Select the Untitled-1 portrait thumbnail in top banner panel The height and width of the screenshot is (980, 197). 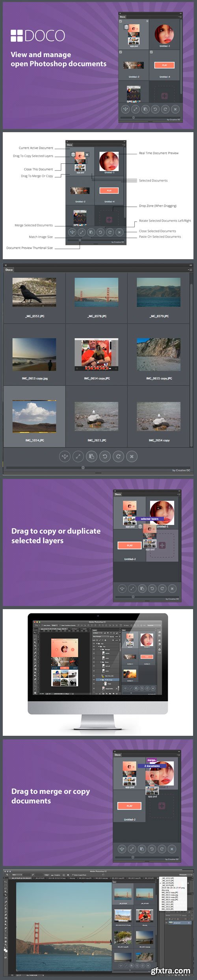pyautogui.click(x=164, y=34)
